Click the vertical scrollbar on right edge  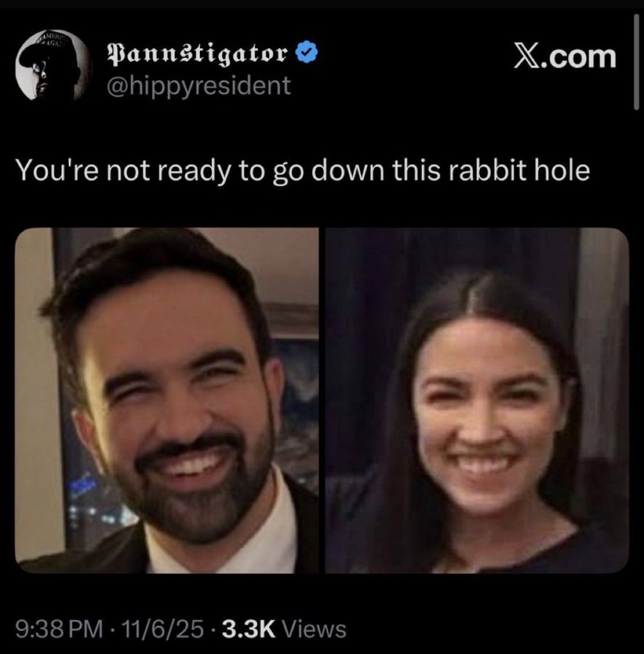pos(636,62)
